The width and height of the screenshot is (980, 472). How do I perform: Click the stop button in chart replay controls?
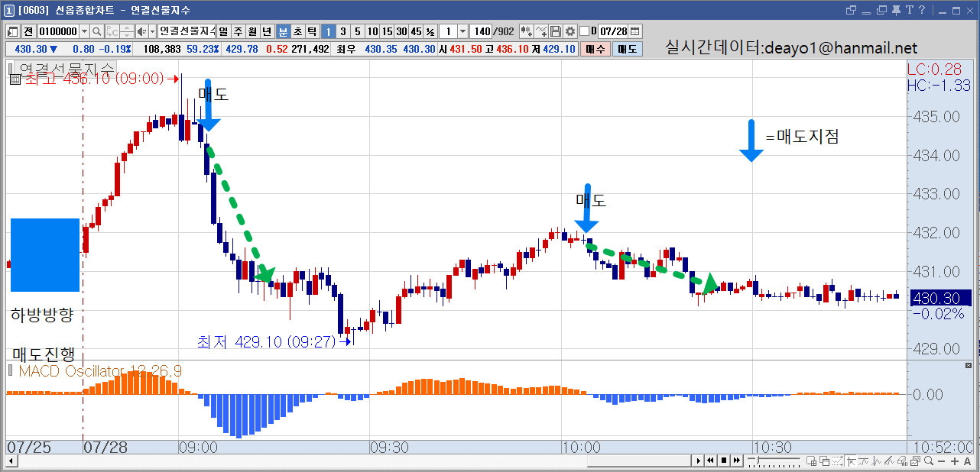click(724, 461)
